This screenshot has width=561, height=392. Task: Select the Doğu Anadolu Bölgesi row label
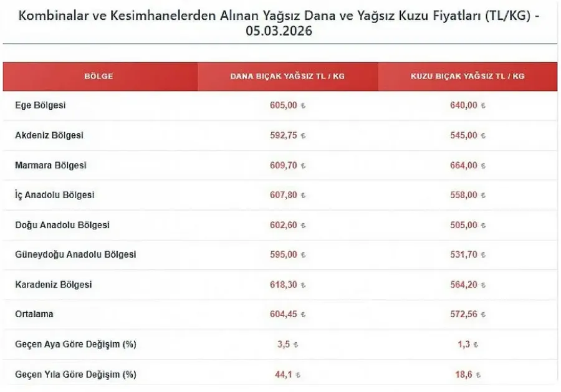(x=62, y=225)
